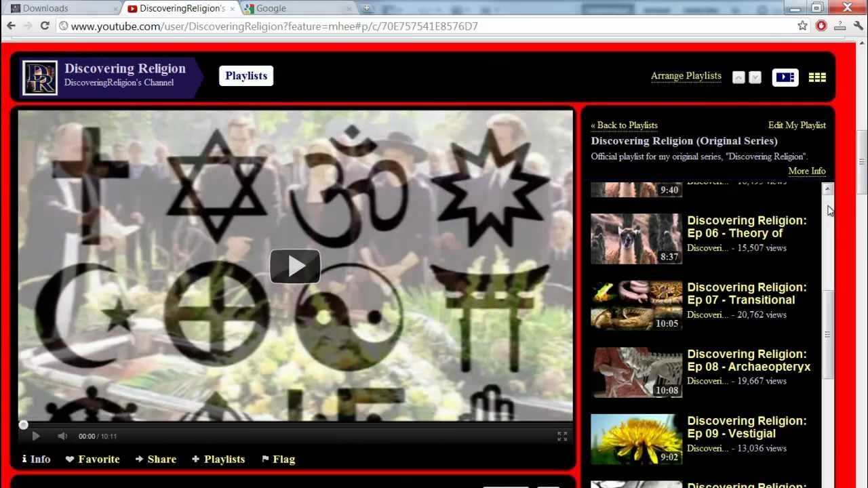The height and width of the screenshot is (488, 868).
Task: Open a new browser tab
Action: point(367,8)
